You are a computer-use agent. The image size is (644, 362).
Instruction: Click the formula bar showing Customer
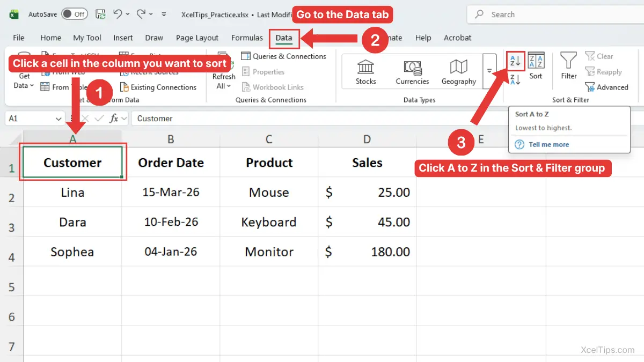click(386, 119)
